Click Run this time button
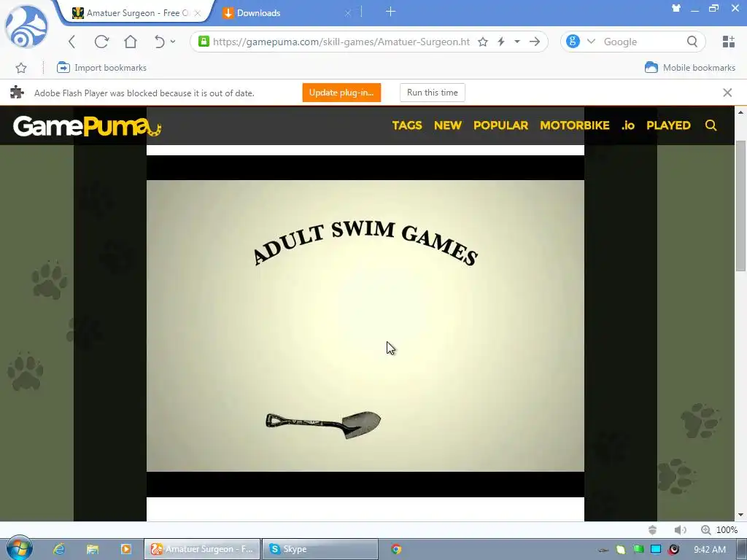The image size is (747, 560). coord(433,93)
